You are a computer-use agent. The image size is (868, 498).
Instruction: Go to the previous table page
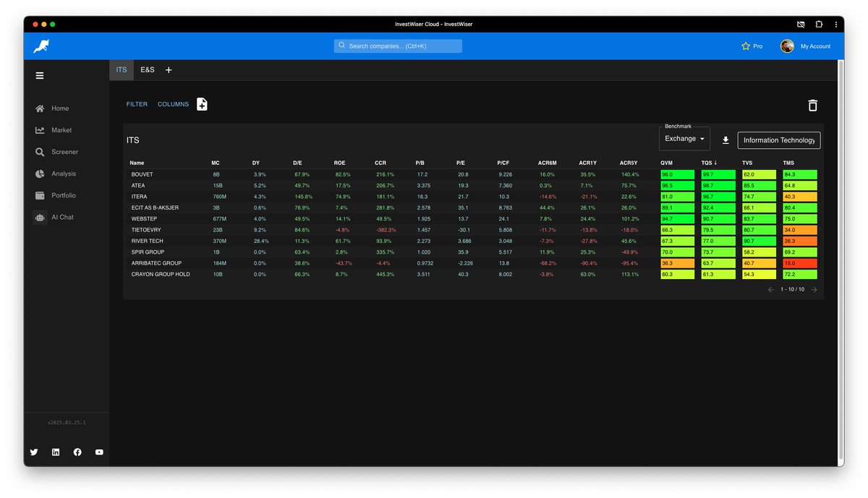coord(771,289)
